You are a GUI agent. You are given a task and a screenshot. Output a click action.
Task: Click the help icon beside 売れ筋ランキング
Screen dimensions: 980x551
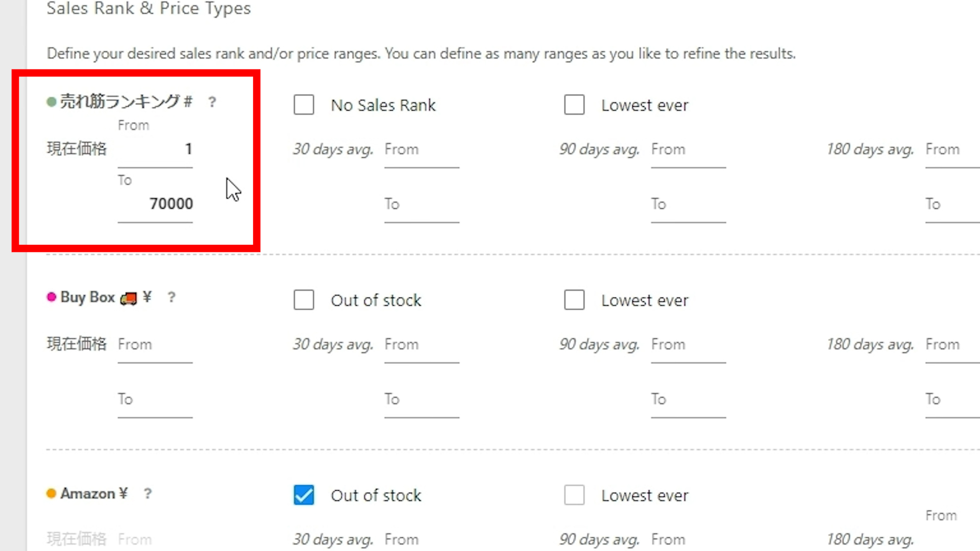click(212, 102)
